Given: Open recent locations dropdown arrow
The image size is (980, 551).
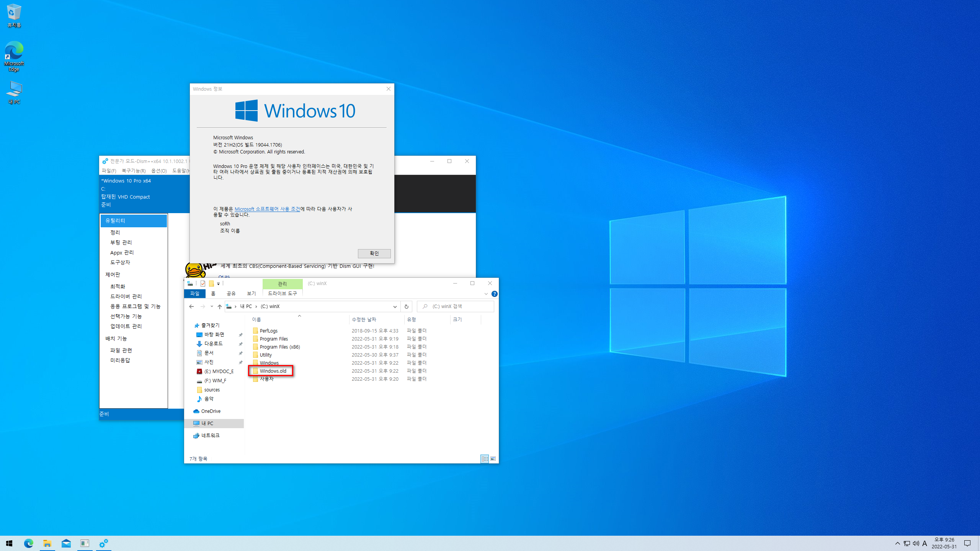Looking at the screenshot, I should 212,306.
